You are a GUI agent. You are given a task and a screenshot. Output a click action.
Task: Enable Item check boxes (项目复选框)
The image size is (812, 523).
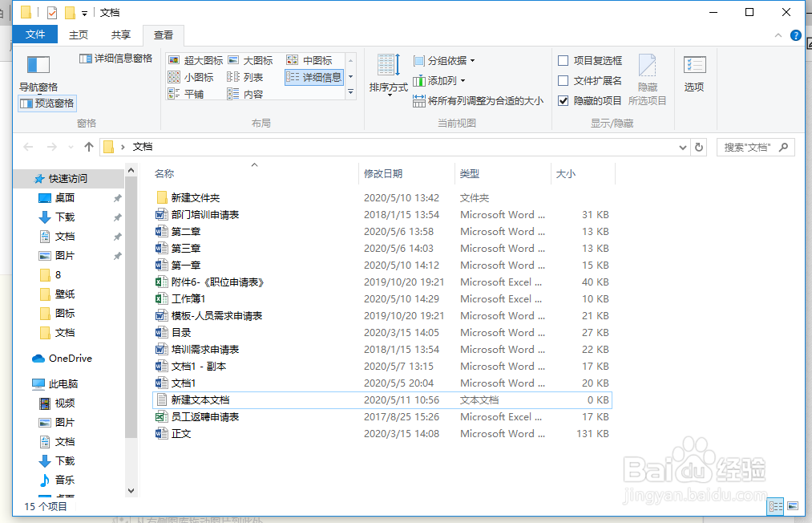[x=590, y=61]
